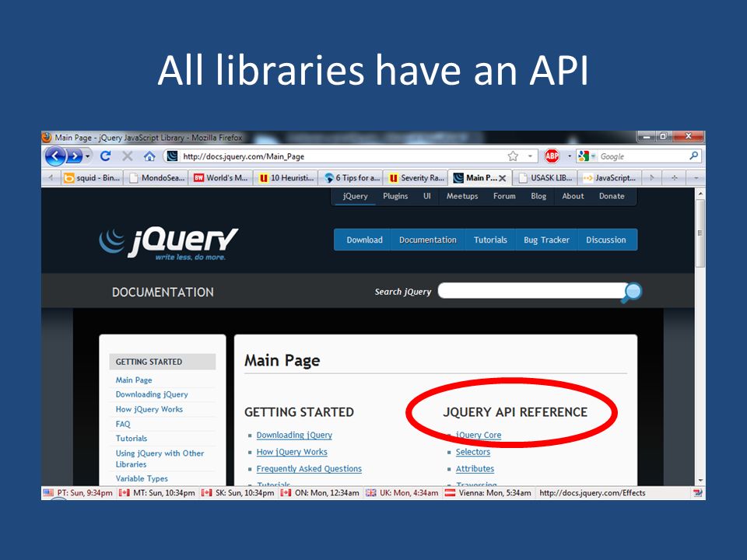
Task: Switch to the USASK LIB... tab
Action: [x=546, y=177]
